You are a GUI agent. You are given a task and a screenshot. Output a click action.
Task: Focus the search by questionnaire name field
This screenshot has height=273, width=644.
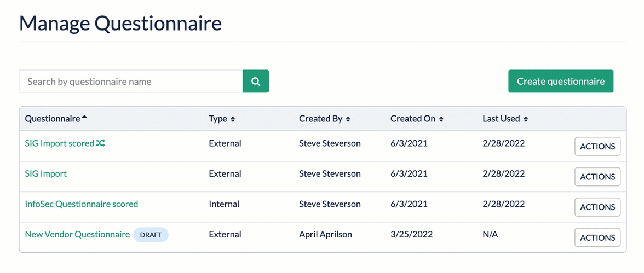point(131,82)
